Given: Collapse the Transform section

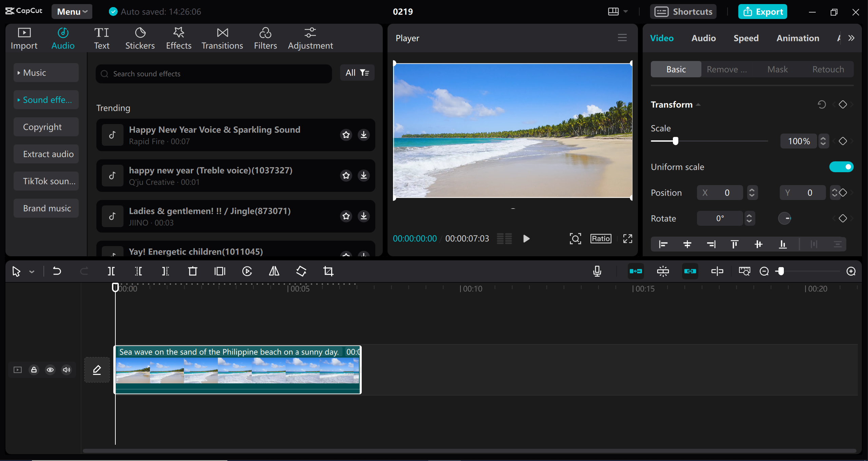Looking at the screenshot, I should click(698, 104).
